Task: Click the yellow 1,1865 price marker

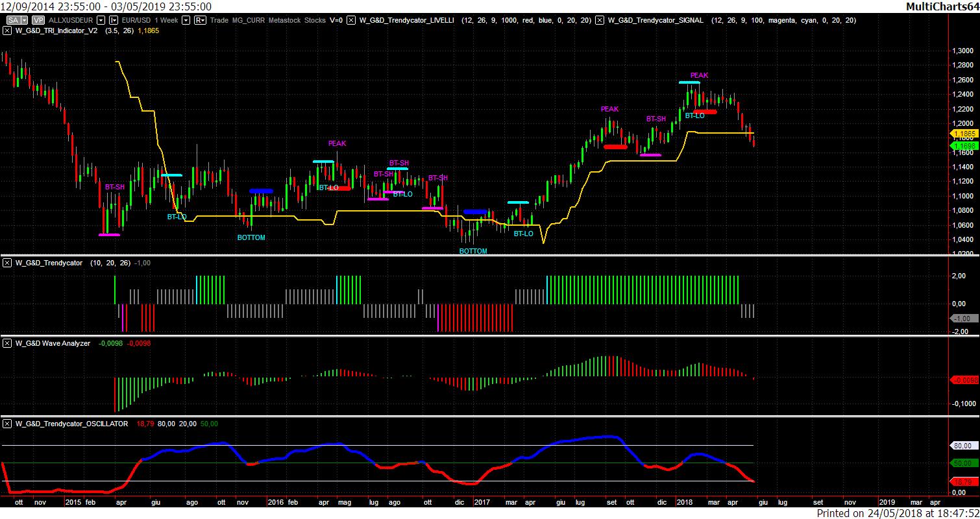Action: click(x=964, y=133)
